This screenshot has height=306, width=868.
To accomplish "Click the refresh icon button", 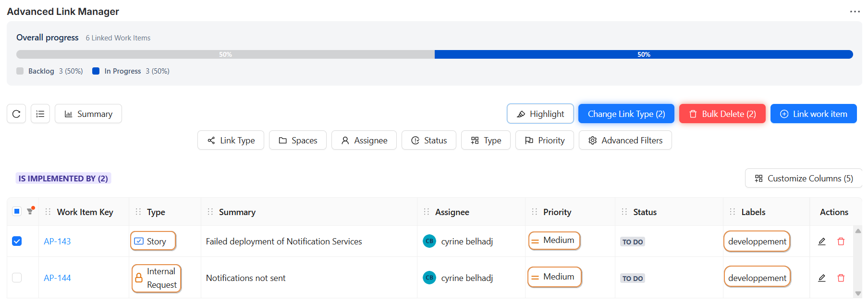I will (16, 114).
